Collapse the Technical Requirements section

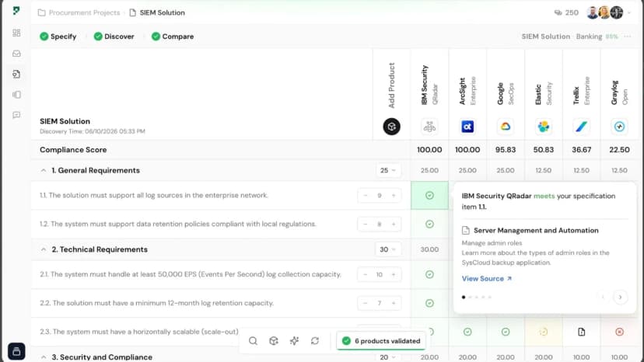[x=44, y=249]
